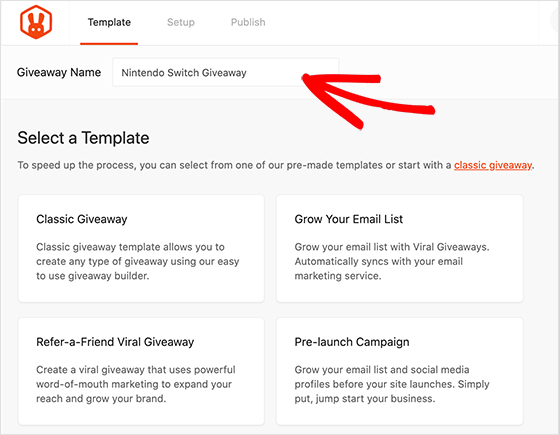
Task: Follow the classic giveaway link
Action: [493, 165]
